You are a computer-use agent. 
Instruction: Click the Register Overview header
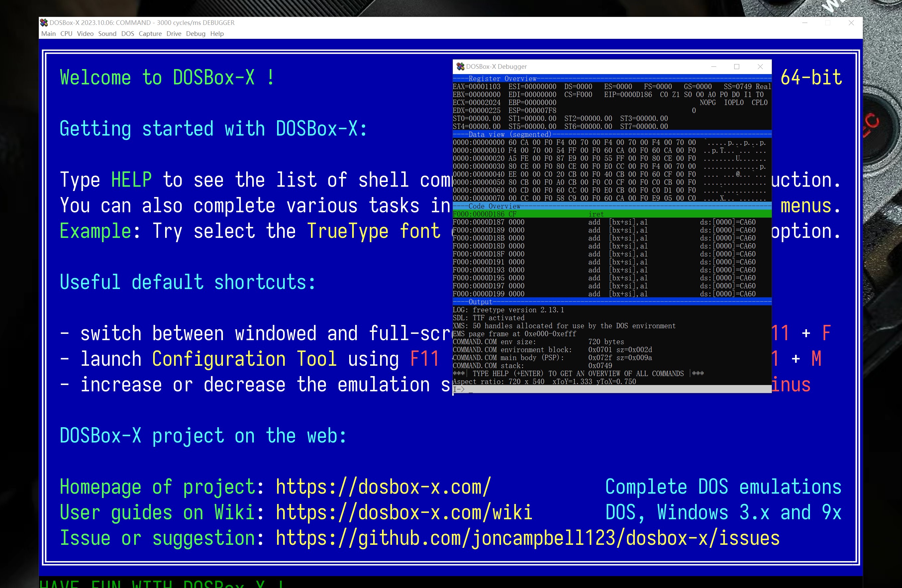[x=502, y=78]
